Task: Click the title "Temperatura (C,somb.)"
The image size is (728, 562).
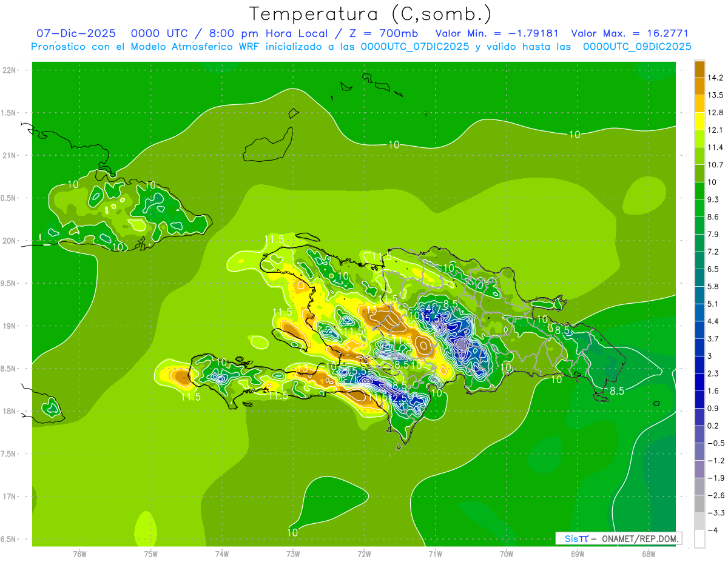Action: 371,14
